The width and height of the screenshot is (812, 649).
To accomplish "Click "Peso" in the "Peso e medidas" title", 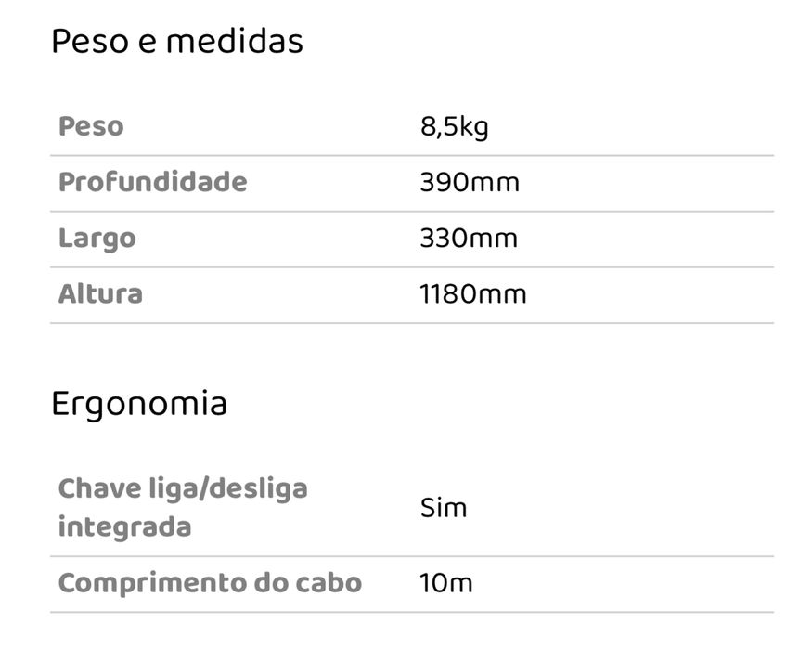I will 87,42.
